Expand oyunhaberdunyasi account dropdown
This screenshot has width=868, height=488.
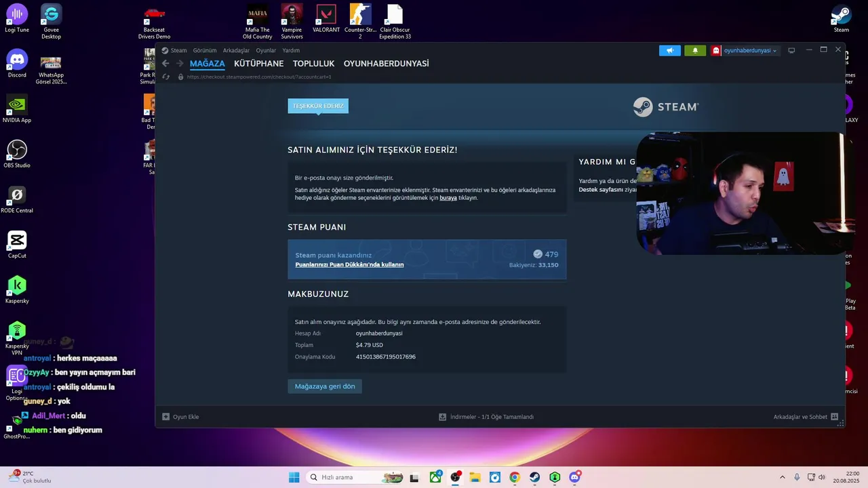point(745,50)
